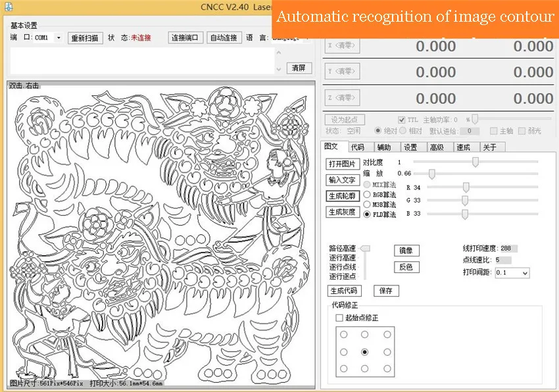Click log area scroll up arrow
This screenshot has width=559, height=392.
(x=279, y=53)
